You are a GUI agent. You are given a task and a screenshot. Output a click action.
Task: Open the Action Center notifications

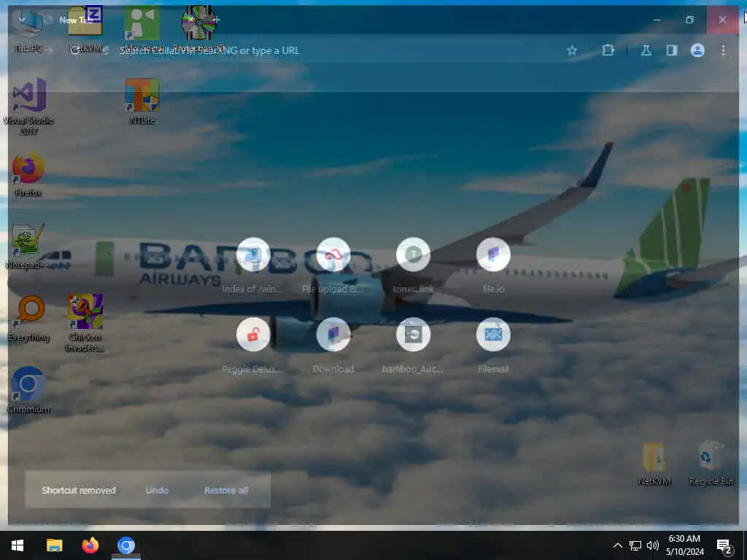point(724,545)
